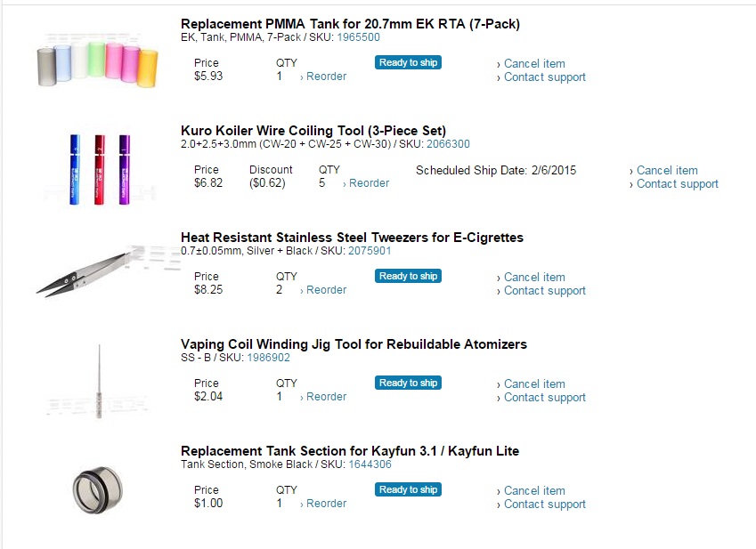Contact support for Kayfun tank section
Viewport: 756px width, 549px height.
coord(544,505)
